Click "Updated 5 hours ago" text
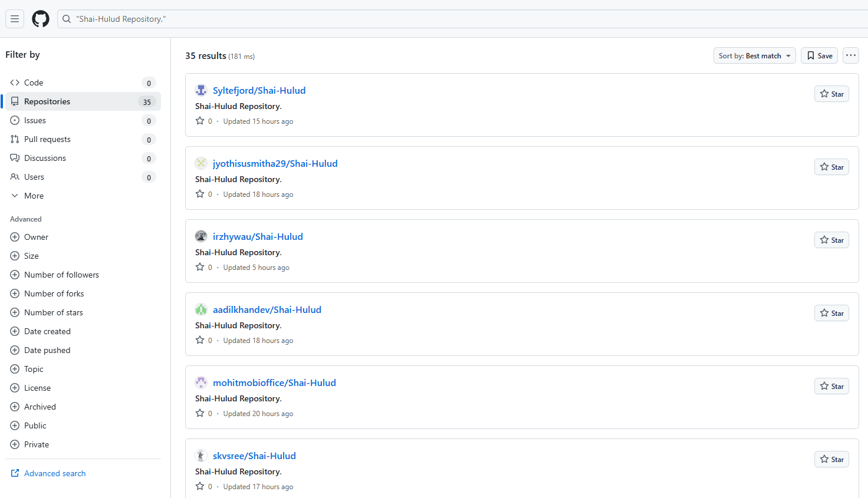 [x=257, y=268]
